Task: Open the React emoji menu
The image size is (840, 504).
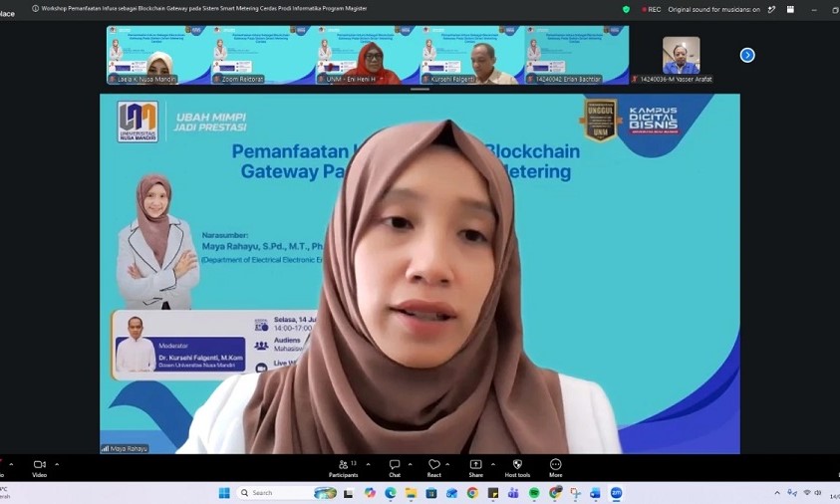Action: pos(433,467)
